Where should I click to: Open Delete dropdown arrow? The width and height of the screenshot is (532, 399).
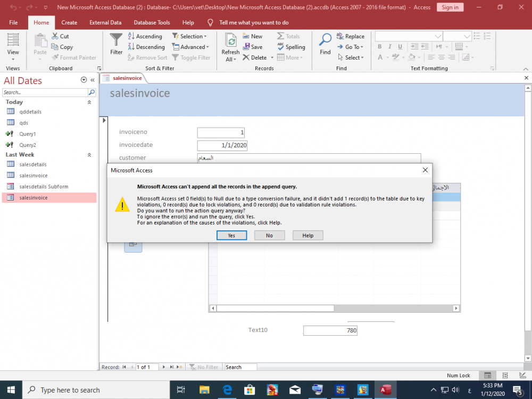[272, 57]
